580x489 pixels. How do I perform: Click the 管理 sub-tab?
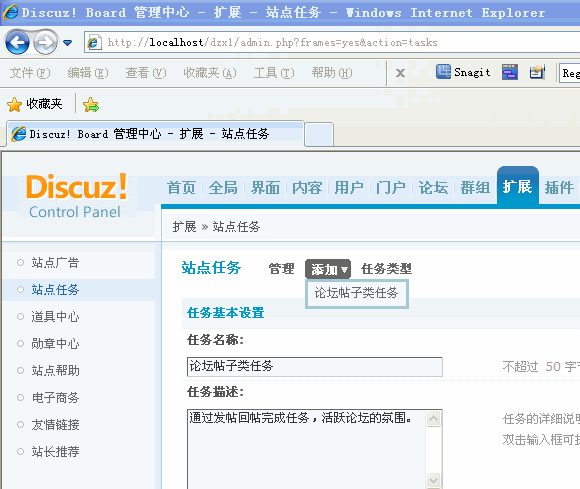(281, 269)
